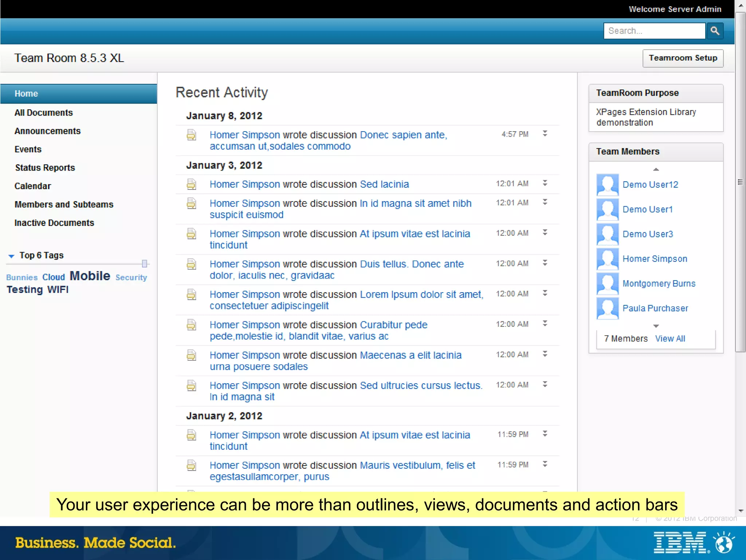Open Sed lacinia discussion link

(384, 184)
